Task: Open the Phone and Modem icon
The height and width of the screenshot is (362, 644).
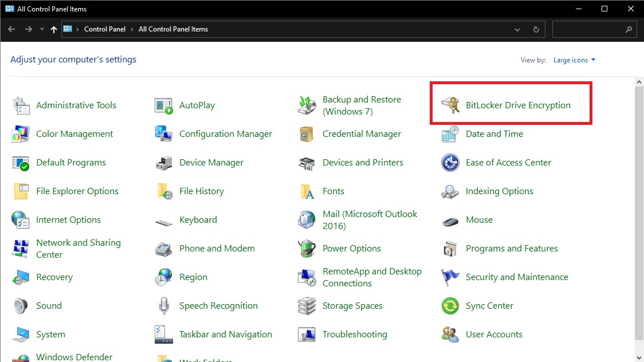Action: [x=163, y=249]
